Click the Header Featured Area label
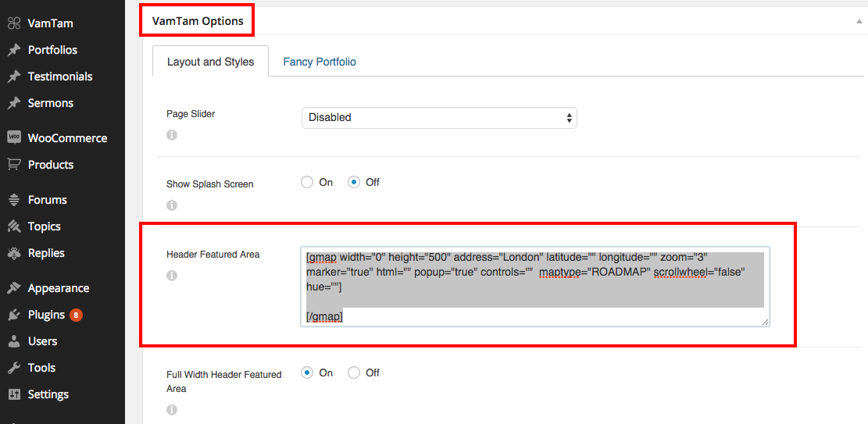Screen dimensions: 868x424 (x=213, y=254)
